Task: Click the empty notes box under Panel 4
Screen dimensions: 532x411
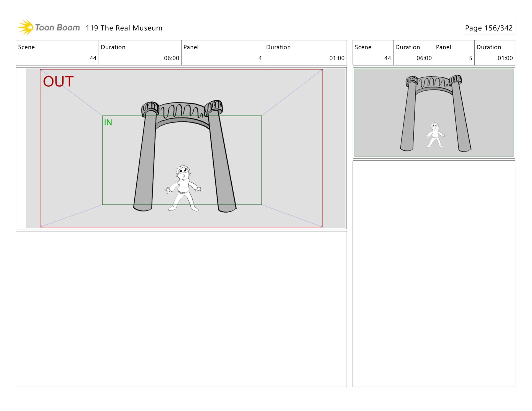Action: [181, 309]
